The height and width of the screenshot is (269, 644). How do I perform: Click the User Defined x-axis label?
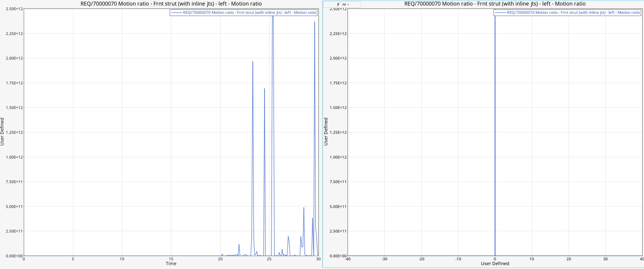click(x=495, y=264)
